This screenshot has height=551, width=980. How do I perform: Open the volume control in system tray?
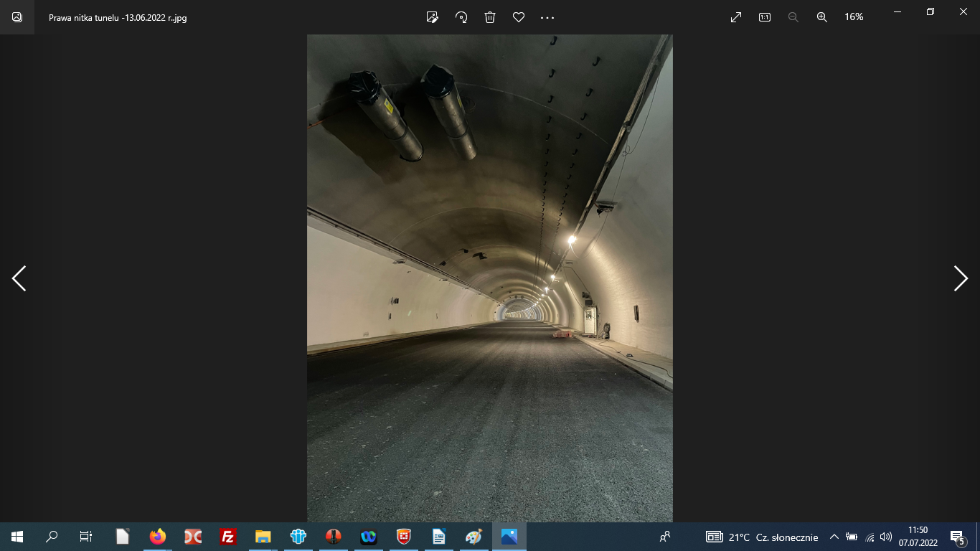click(886, 537)
